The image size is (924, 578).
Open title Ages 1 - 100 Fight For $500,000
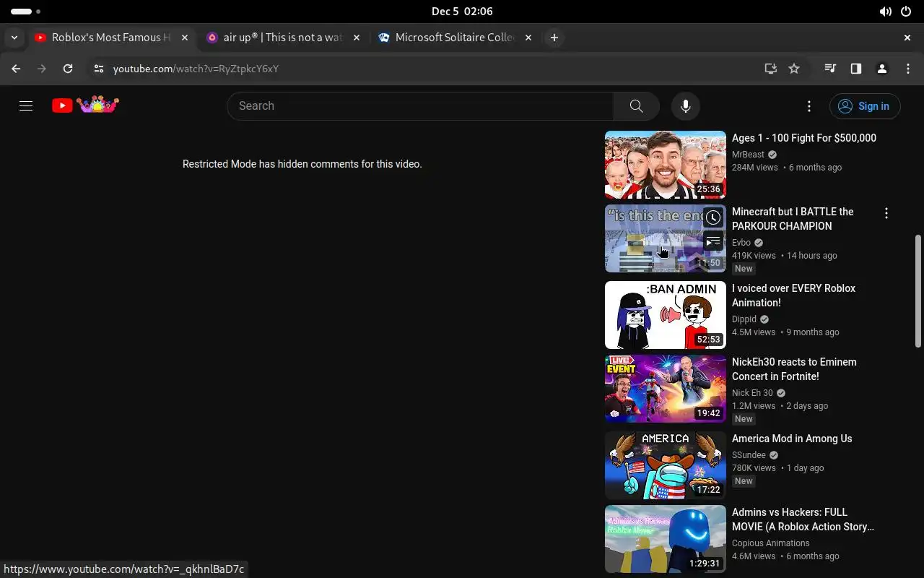(803, 138)
